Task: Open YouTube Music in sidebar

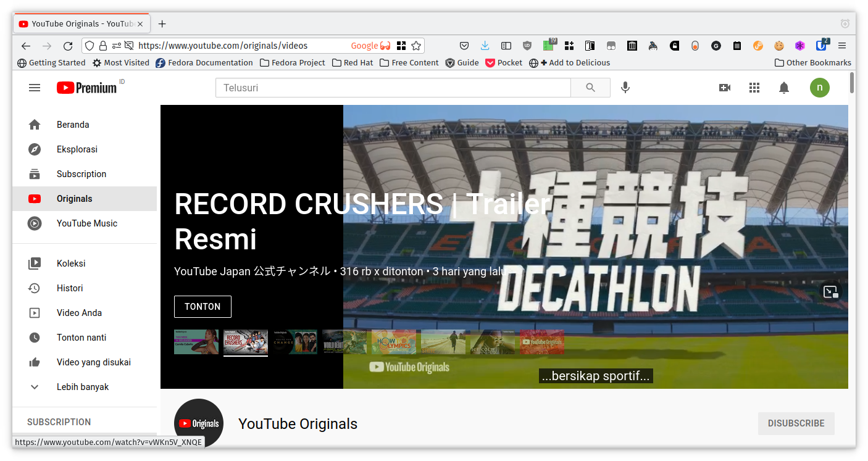Action: click(85, 223)
